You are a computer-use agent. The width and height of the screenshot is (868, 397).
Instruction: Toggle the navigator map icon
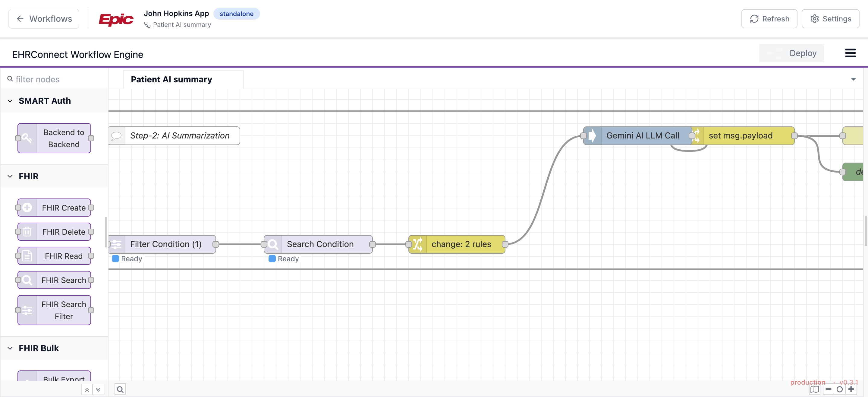(x=814, y=389)
